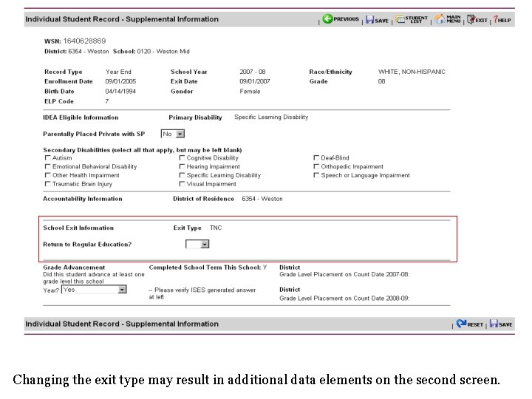Click the Birth Date 04/14/1994 value
This screenshot has height=399, width=532.
120,92
